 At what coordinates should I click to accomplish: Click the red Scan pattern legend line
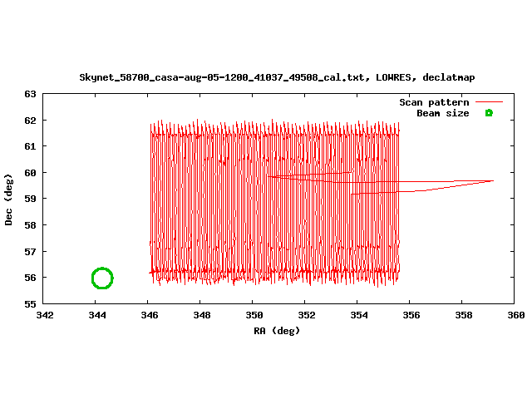coord(489,101)
